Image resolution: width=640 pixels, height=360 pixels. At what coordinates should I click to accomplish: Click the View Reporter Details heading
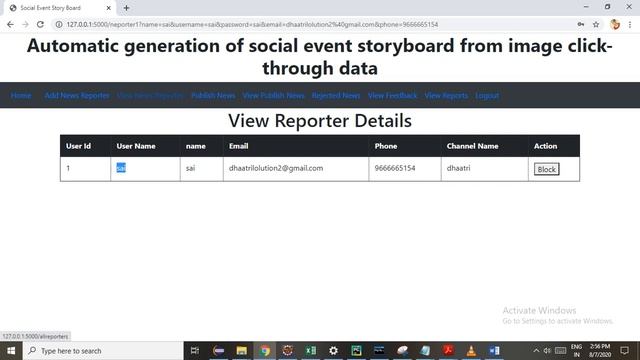pyautogui.click(x=320, y=121)
